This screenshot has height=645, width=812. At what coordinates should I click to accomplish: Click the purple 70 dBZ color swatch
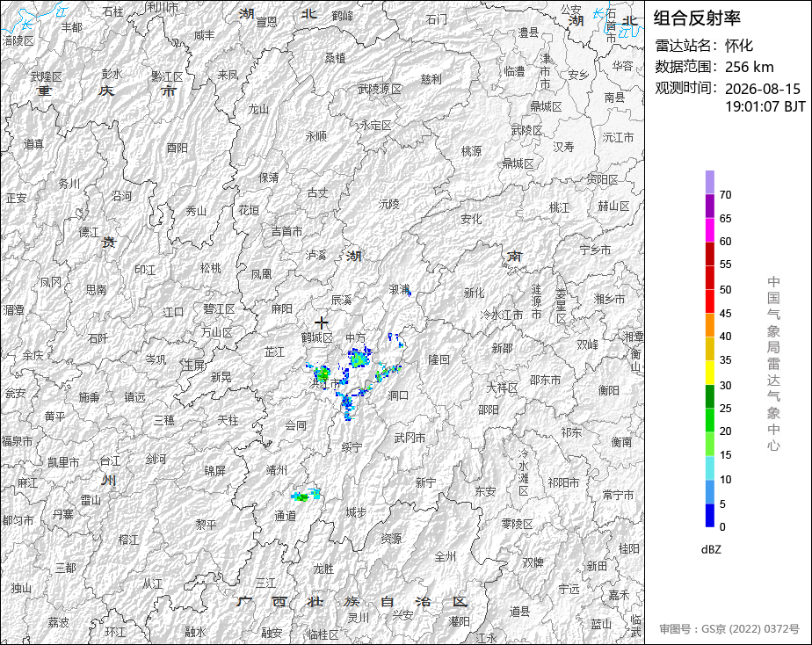tap(709, 182)
